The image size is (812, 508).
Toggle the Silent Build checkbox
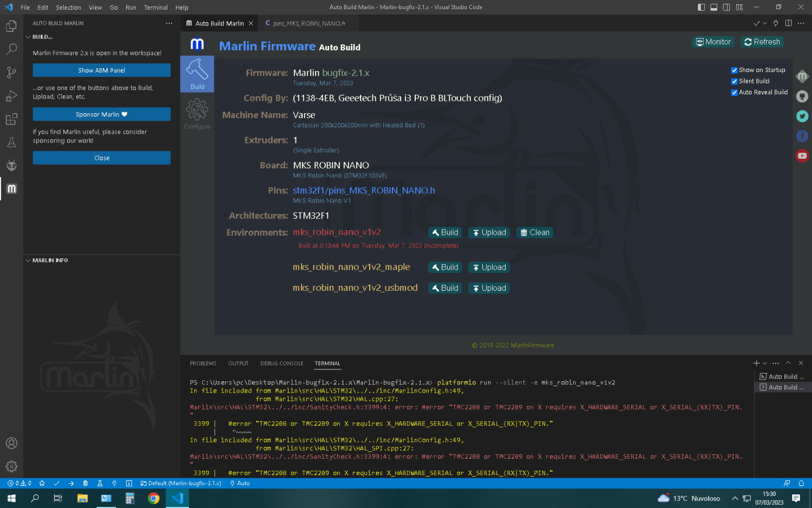[x=735, y=81]
